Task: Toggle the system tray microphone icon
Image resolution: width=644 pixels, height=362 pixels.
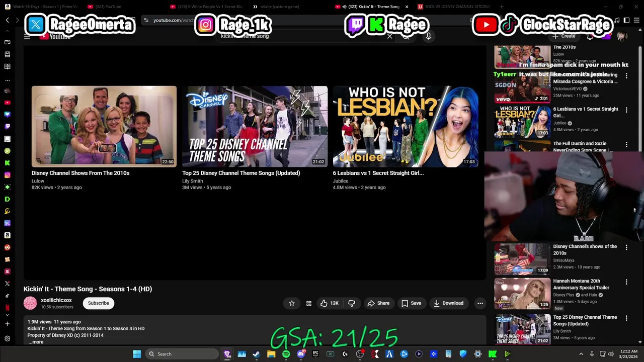Action: point(592,354)
